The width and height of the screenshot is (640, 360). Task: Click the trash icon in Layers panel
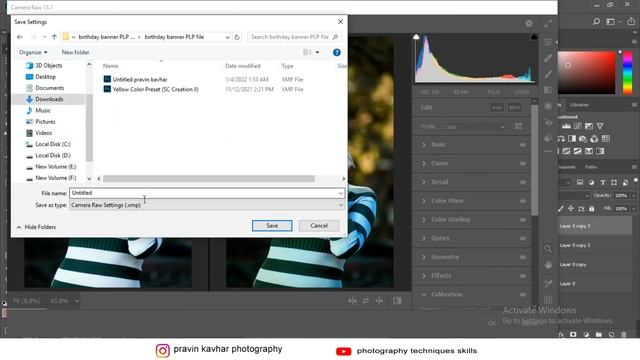coord(624,335)
